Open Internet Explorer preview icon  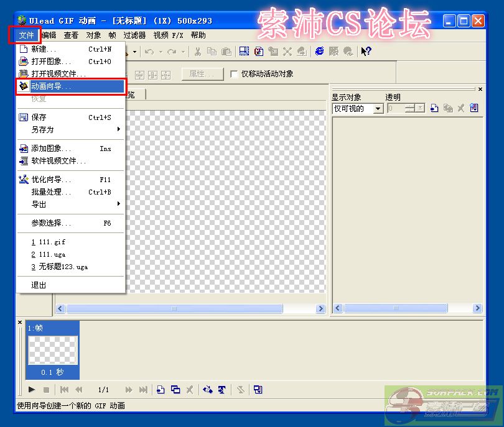click(x=319, y=52)
